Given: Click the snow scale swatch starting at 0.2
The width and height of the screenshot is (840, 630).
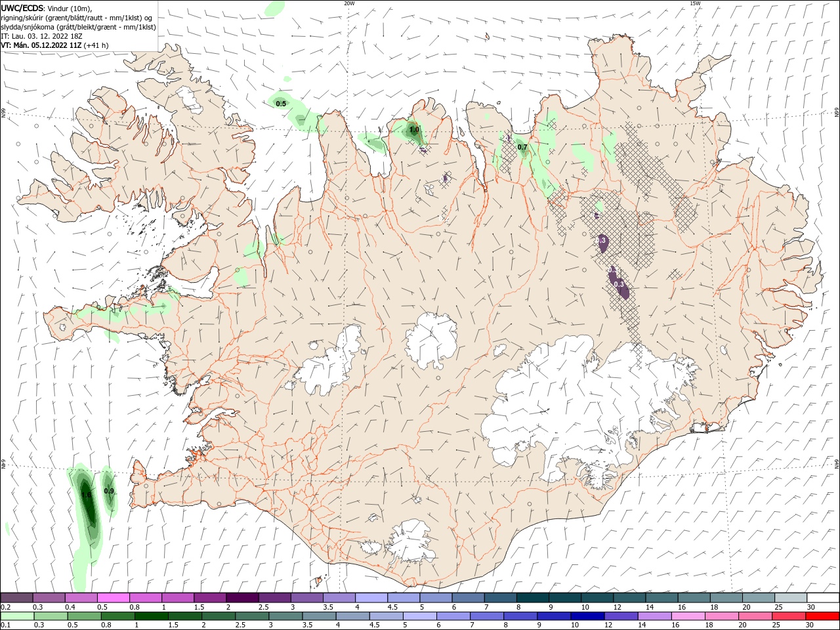Looking at the screenshot, I should (x=16, y=597).
